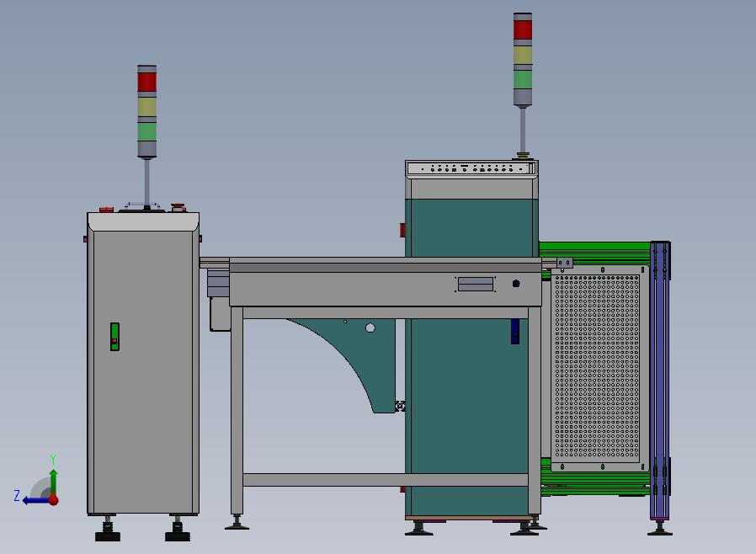This screenshot has height=554, width=756.
Task: Select the purple vertical aluminium profile
Action: coord(659,381)
